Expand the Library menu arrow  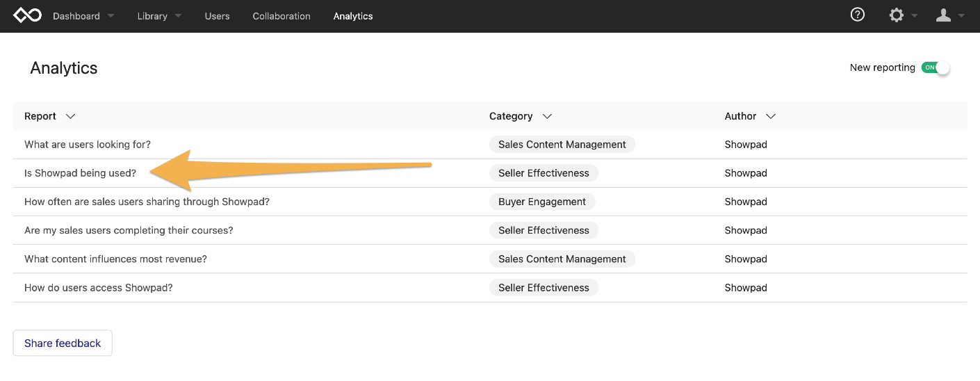[178, 16]
